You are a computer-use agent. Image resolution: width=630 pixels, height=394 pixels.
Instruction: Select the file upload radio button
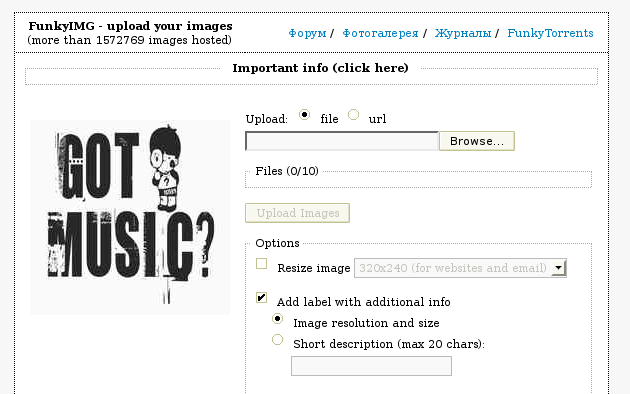coord(305,115)
